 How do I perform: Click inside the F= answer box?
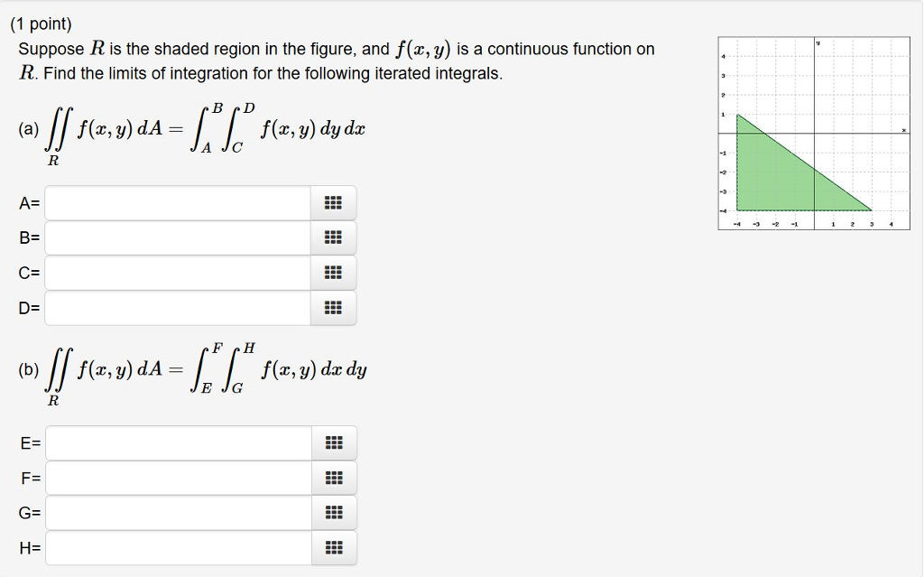(176, 478)
